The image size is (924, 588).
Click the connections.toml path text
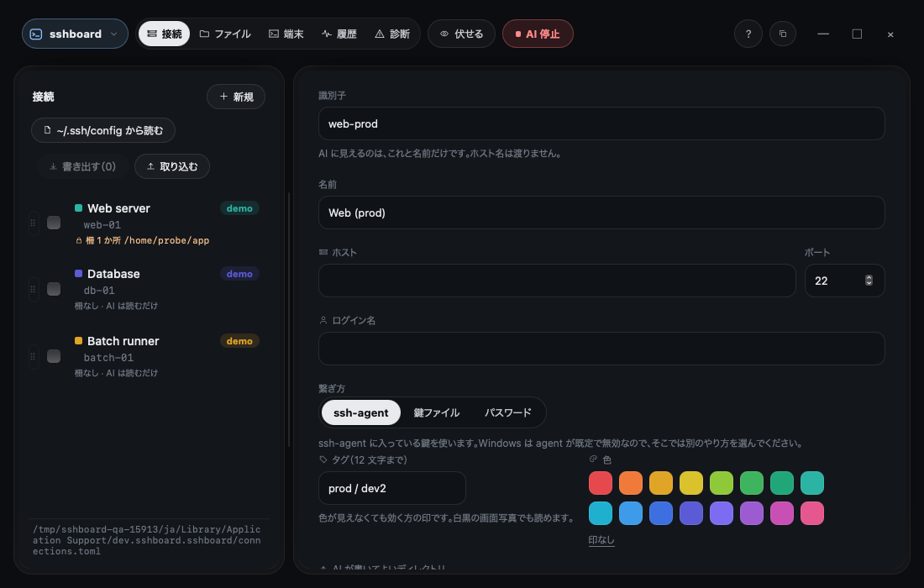coord(147,540)
